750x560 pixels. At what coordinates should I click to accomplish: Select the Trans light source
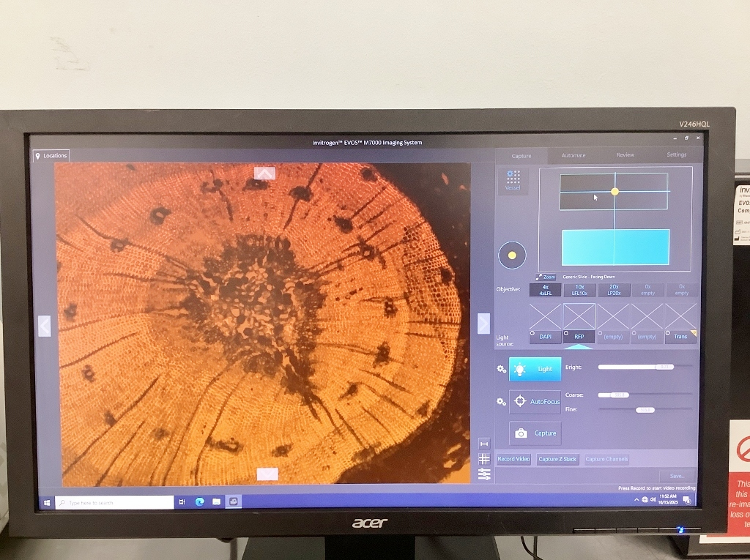click(x=680, y=336)
